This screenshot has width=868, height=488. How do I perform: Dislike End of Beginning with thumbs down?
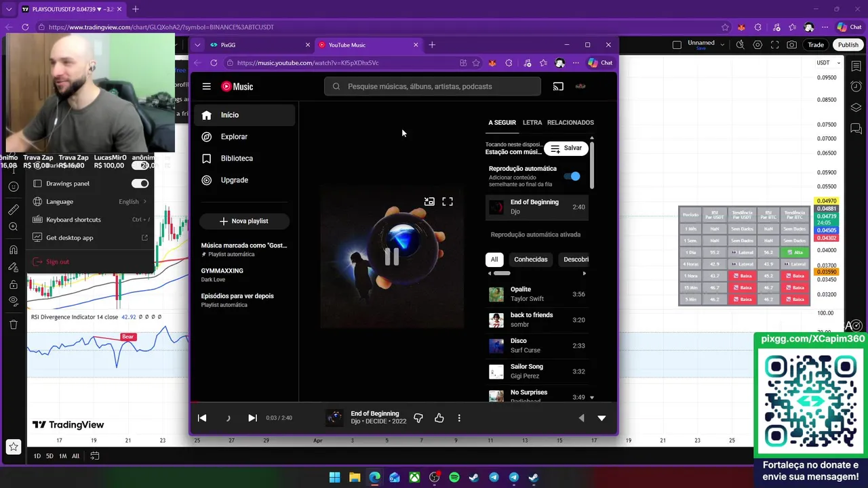418,418
